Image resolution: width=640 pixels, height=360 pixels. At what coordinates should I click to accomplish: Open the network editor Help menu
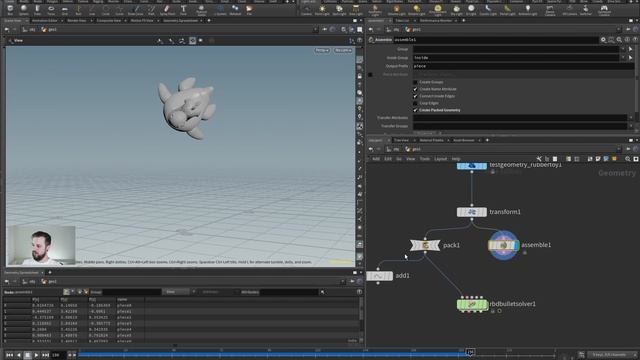(x=456, y=159)
